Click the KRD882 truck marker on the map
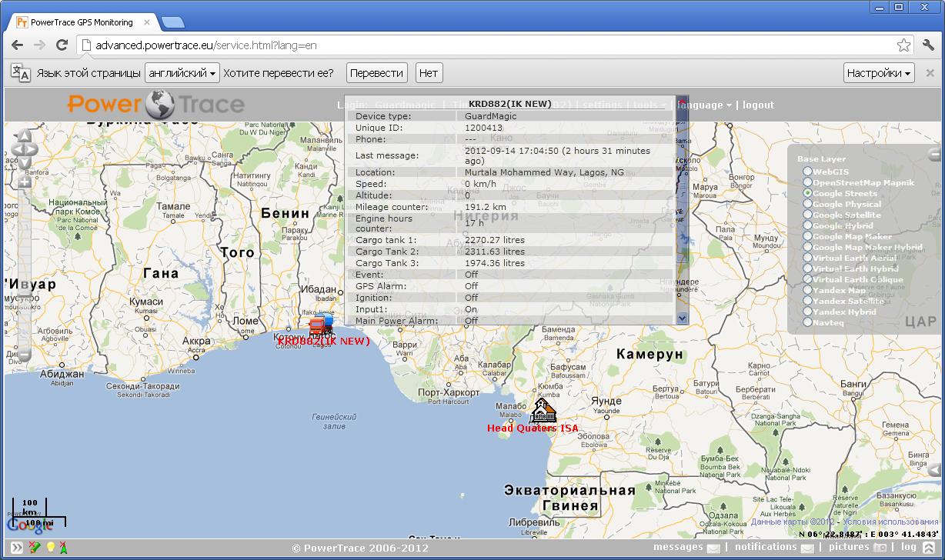Viewport: 945px width, 560px height. pos(321,325)
